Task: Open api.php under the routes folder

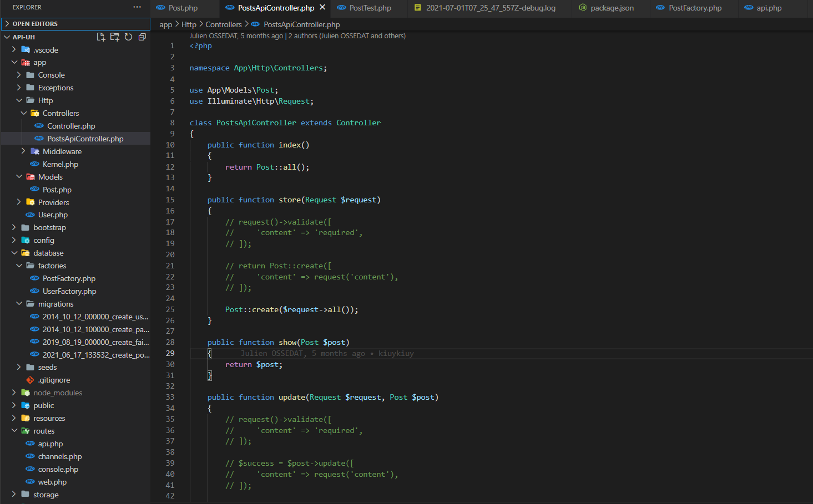Action: (75, 444)
